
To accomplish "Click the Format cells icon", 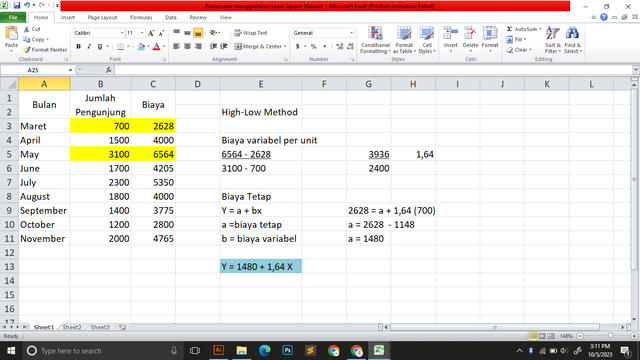I will pyautogui.click(x=490, y=33).
